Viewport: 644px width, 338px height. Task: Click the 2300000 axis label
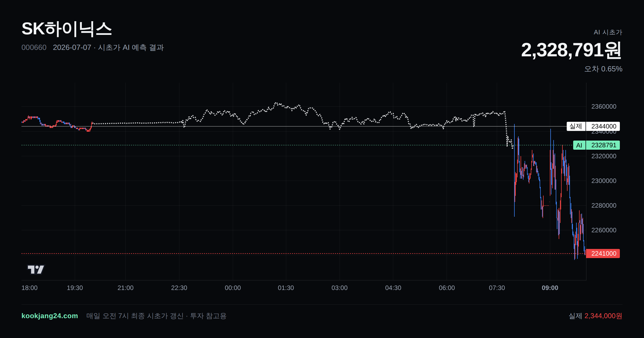coord(604,181)
